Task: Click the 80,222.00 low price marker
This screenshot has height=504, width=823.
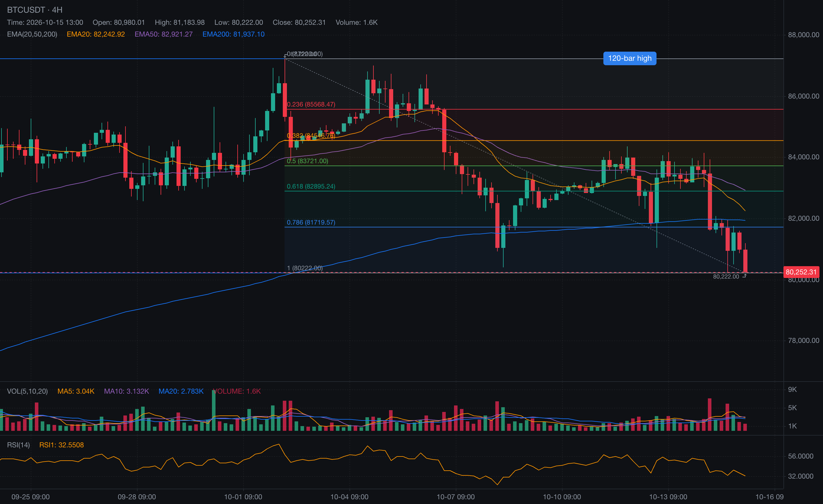Action: coord(726,277)
